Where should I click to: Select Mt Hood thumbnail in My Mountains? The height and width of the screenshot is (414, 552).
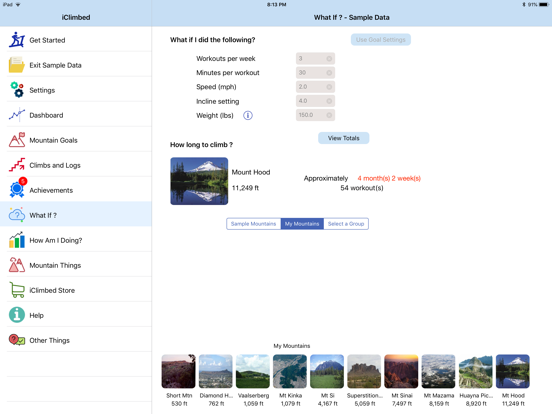pyautogui.click(x=513, y=371)
